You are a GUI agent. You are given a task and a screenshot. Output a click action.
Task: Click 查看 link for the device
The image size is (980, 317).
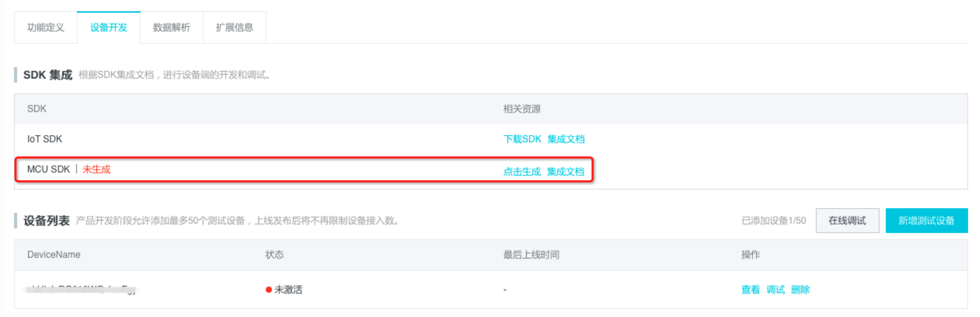[750, 290]
